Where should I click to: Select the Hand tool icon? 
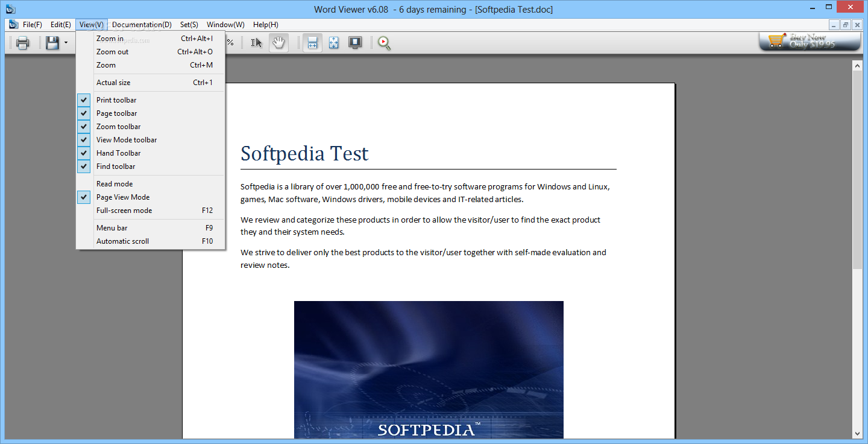click(x=278, y=43)
